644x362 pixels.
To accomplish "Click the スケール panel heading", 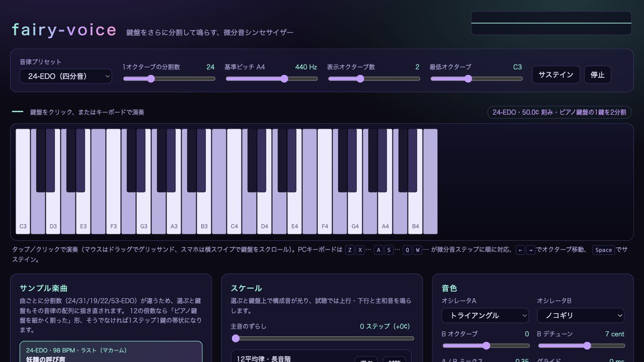I will coord(247,288).
